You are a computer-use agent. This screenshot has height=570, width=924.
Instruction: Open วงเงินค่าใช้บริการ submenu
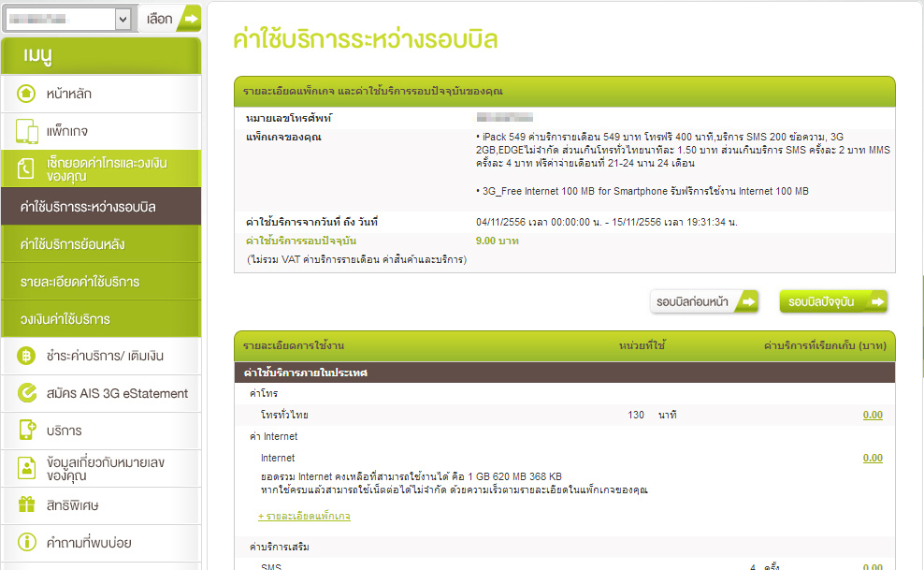[101, 318]
